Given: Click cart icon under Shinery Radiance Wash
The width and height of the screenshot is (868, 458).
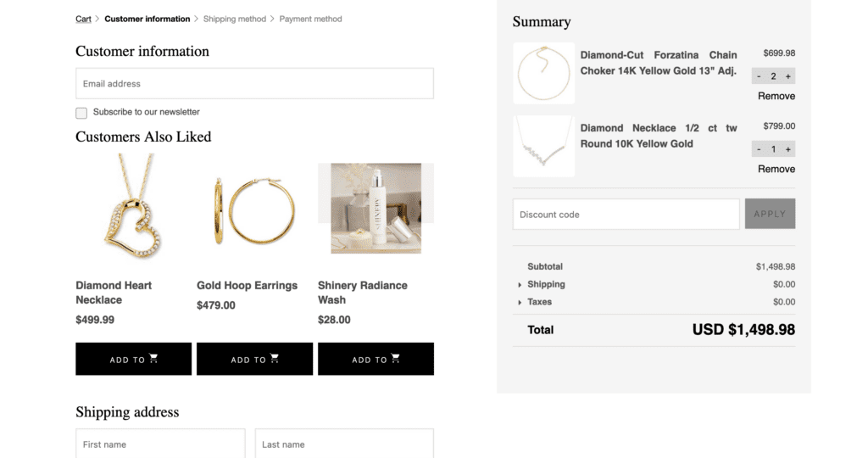Looking at the screenshot, I should point(396,359).
